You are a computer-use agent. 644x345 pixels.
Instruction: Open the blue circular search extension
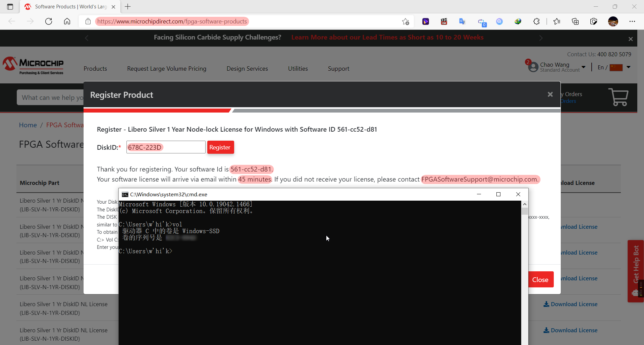[499, 21]
